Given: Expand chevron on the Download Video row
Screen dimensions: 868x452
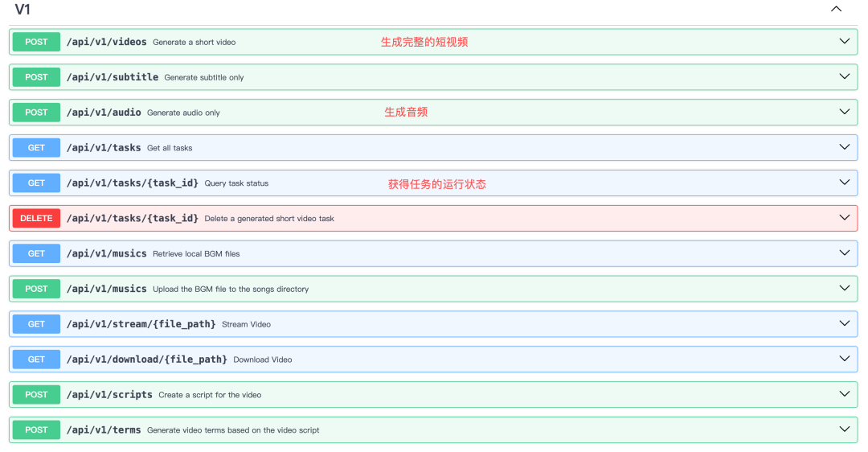Looking at the screenshot, I should [844, 359].
